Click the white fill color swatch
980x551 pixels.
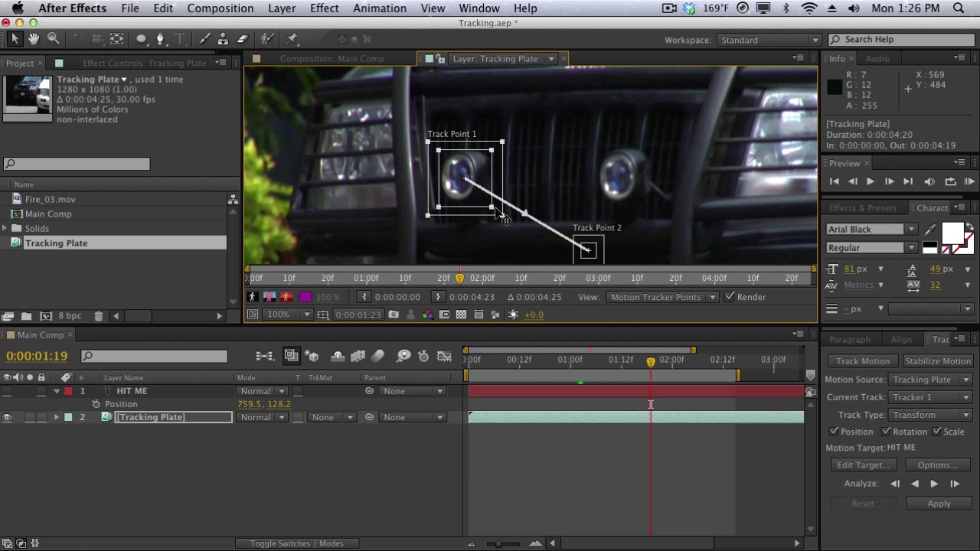click(952, 233)
